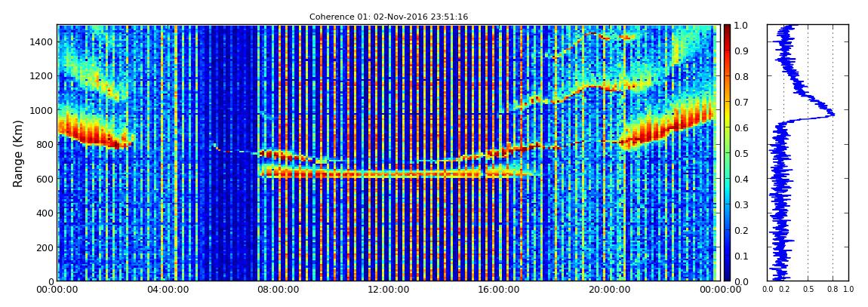Image resolution: width=868 pixels, height=307 pixels.
Task: Click the colorbar label 0.6
Action: [x=740, y=127]
